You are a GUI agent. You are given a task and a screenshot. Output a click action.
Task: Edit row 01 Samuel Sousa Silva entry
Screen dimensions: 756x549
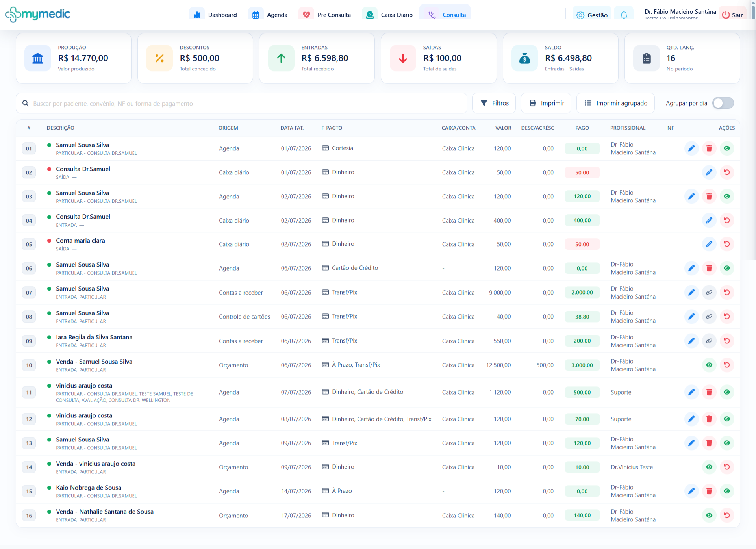point(691,148)
